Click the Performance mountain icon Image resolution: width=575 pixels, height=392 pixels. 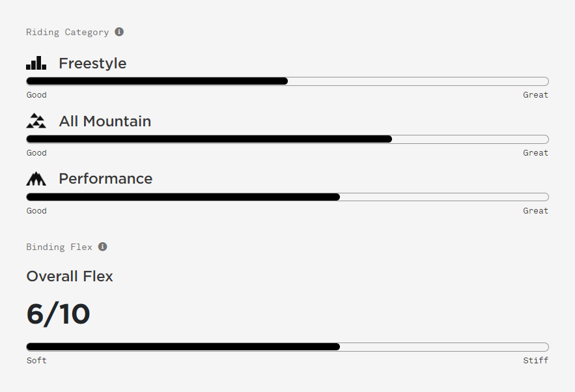coord(36,178)
